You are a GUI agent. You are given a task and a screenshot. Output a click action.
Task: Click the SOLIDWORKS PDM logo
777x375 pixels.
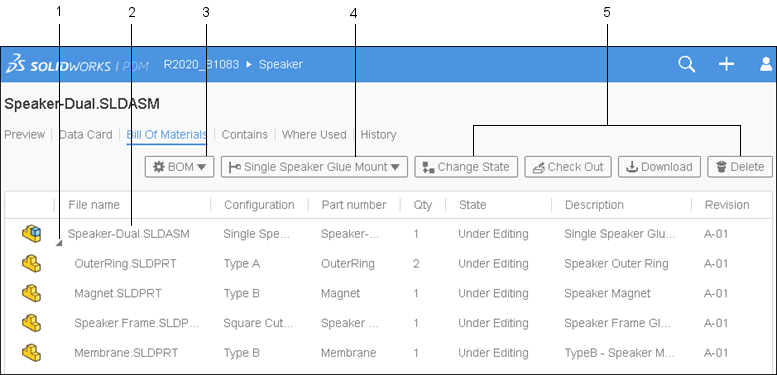tap(77, 64)
